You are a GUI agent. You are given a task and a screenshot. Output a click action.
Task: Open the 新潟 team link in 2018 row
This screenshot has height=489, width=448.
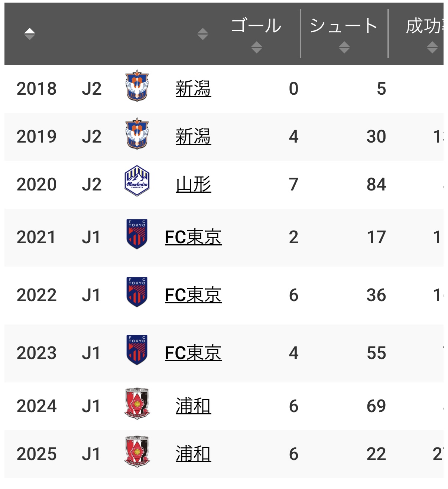[193, 89]
